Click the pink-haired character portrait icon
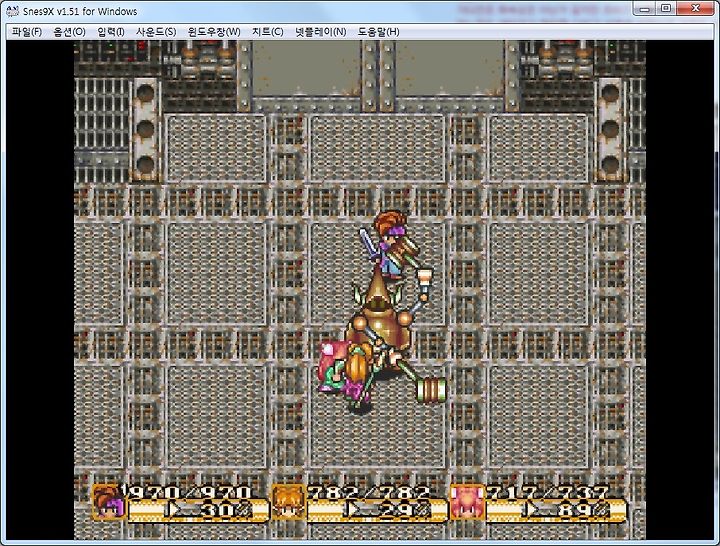 click(467, 502)
